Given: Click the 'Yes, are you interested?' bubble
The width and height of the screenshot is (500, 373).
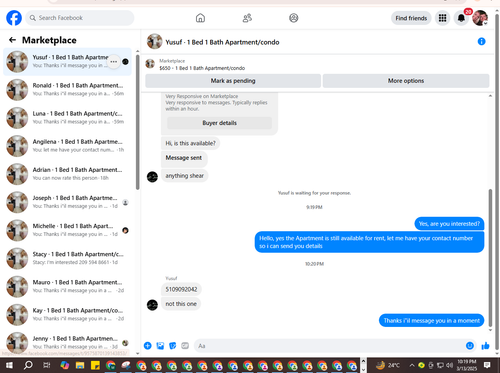Looking at the screenshot, I should pos(449,224).
